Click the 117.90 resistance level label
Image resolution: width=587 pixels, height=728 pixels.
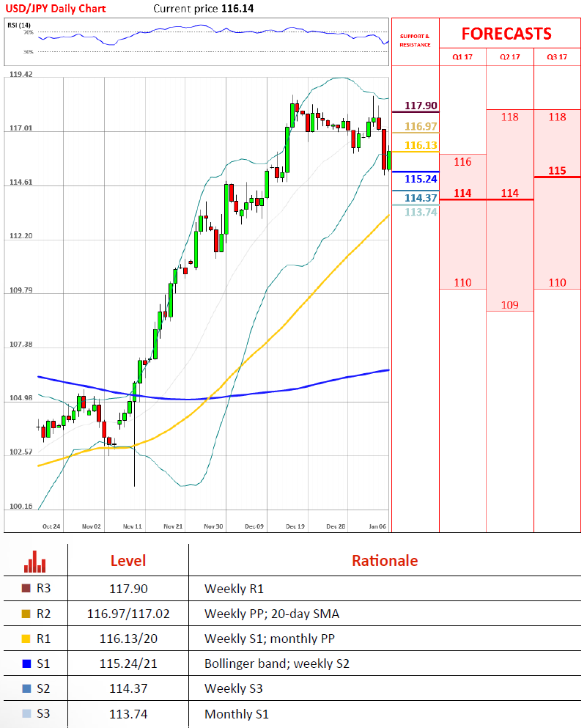[421, 106]
